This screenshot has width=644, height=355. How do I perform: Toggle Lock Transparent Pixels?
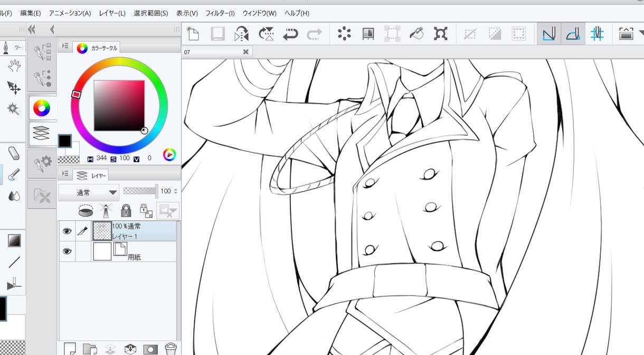click(146, 211)
